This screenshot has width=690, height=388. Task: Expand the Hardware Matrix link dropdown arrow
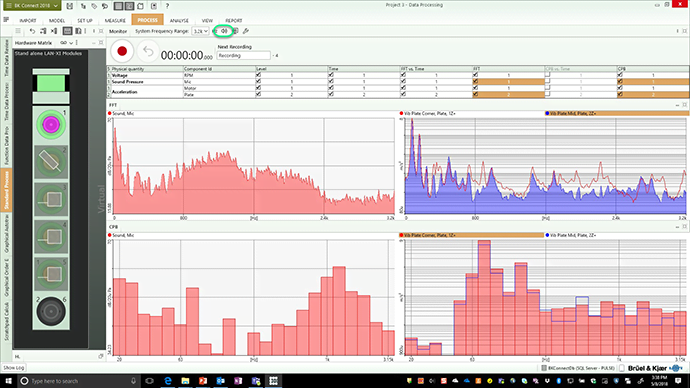[x=70, y=43]
